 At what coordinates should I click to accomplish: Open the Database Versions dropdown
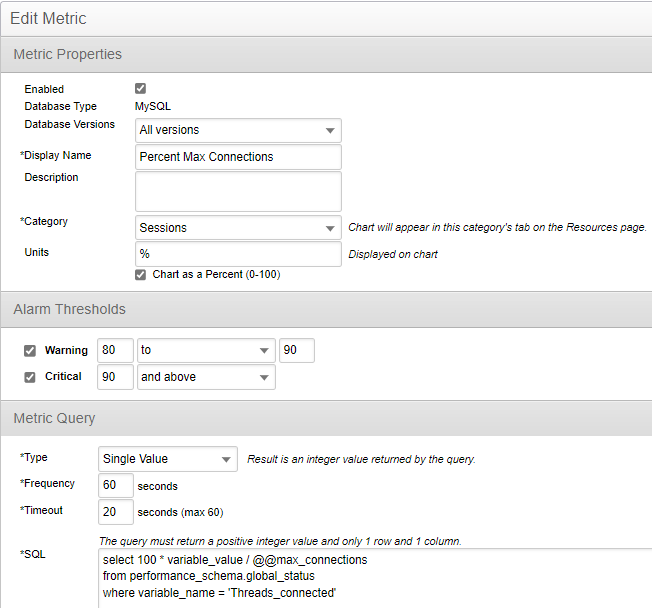click(x=238, y=130)
